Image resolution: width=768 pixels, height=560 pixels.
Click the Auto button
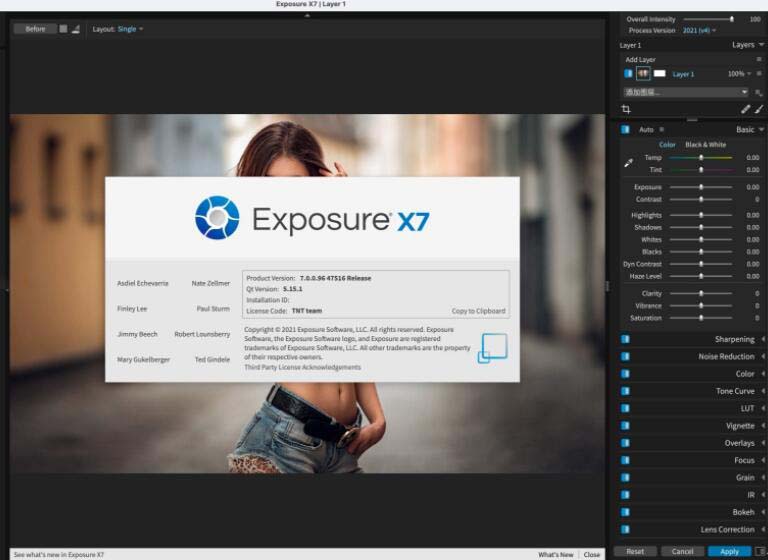click(646, 129)
